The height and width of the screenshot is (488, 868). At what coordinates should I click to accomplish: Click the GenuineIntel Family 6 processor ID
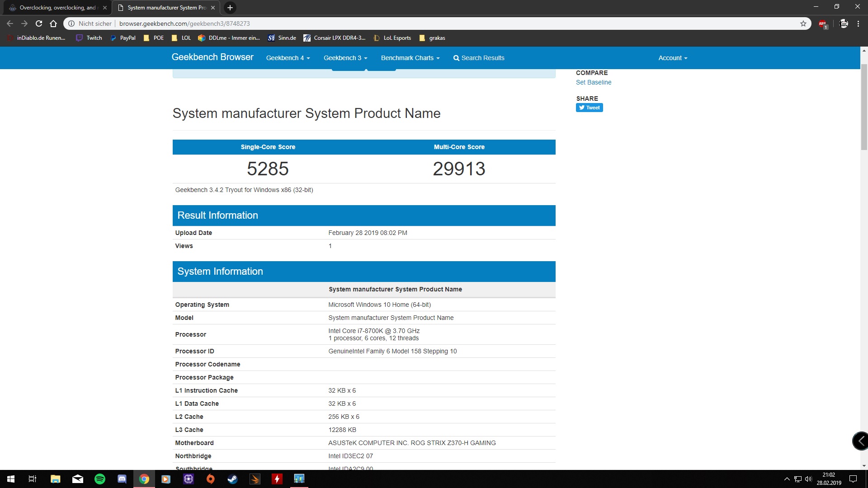[392, 351]
